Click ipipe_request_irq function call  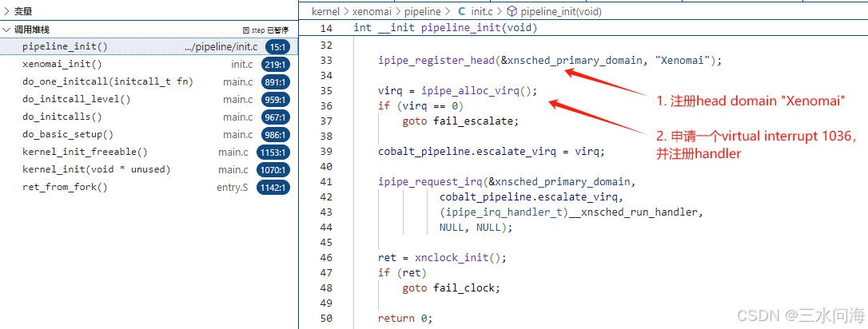click(x=430, y=181)
